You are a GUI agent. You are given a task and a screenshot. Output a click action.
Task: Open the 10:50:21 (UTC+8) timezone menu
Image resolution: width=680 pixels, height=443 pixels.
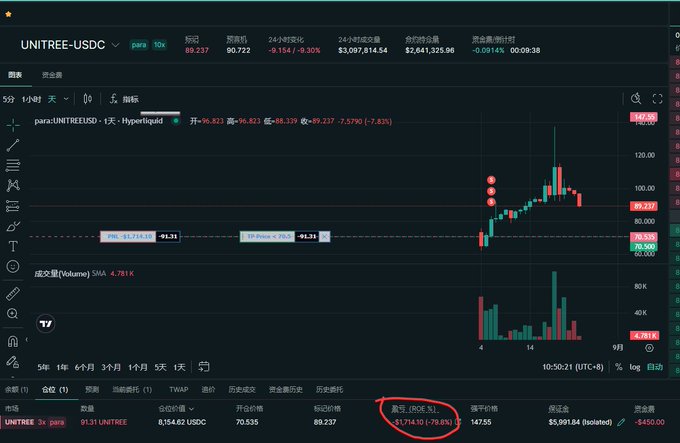tap(572, 367)
